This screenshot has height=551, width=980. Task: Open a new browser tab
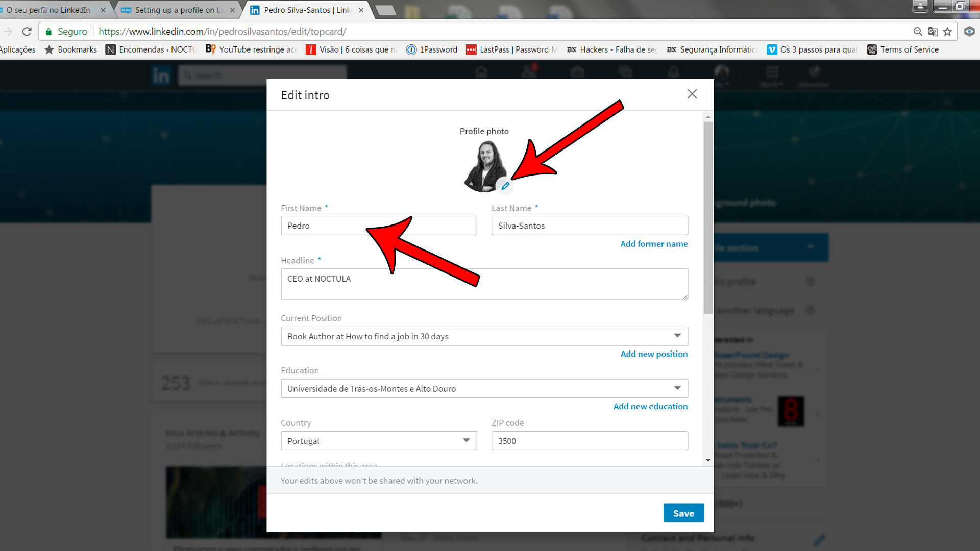tap(386, 10)
